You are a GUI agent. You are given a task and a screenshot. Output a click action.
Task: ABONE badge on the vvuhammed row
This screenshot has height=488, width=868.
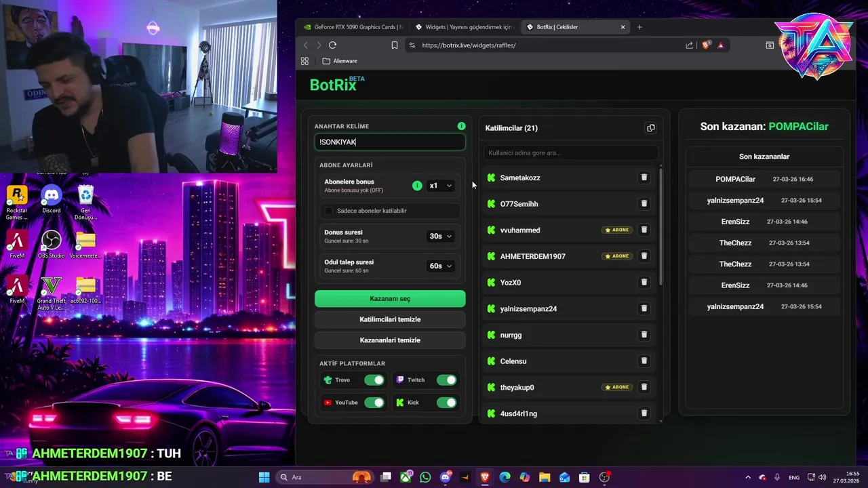point(617,230)
